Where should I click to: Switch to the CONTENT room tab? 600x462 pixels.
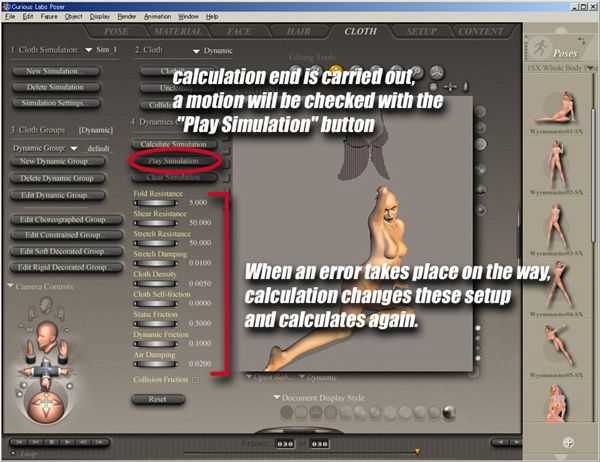click(480, 31)
